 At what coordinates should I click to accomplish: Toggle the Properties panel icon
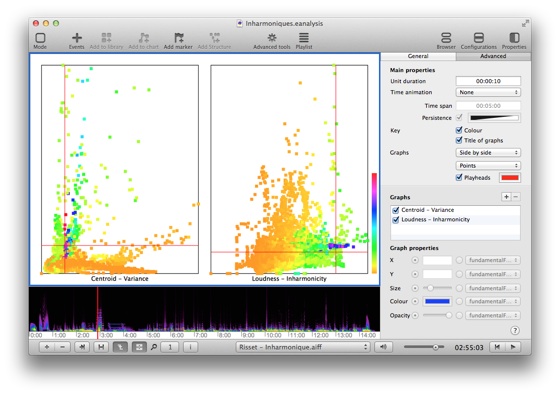514,40
